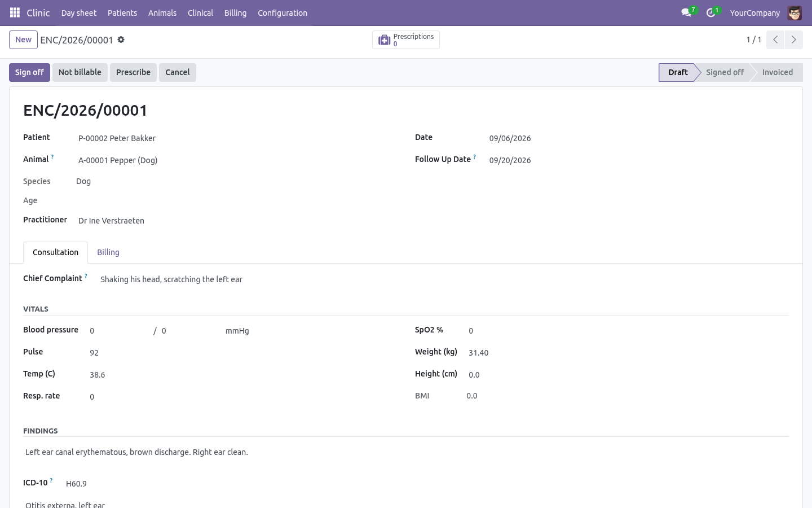
Task: Edit the Temp (C) value field
Action: (x=242, y=375)
